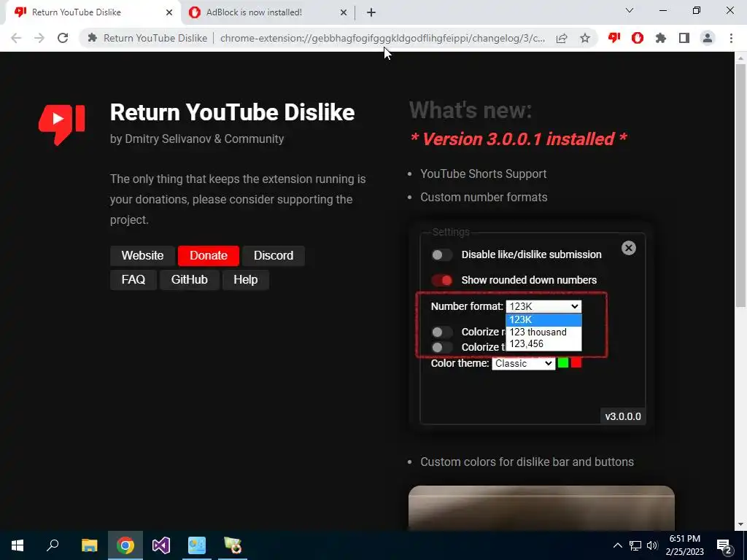Open the Extensions puzzle-piece menu
Viewport: 747px width, 560px height.
(x=661, y=38)
